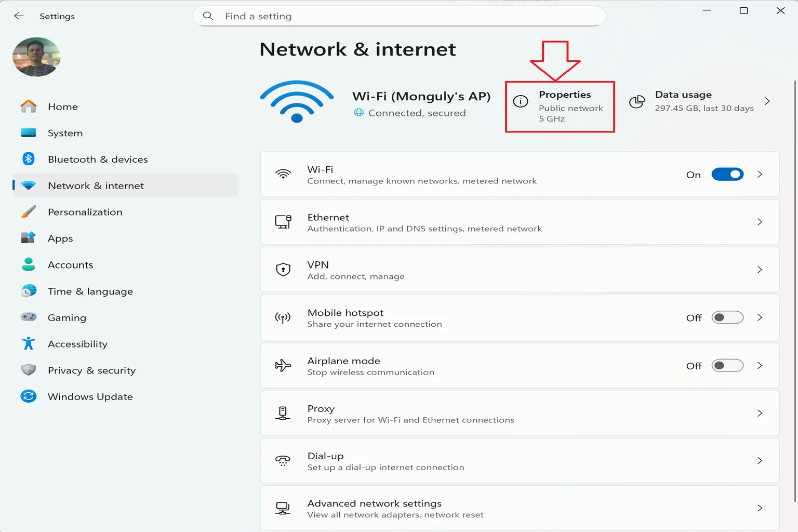This screenshot has width=798, height=532.
Task: Open Data usage 297.45 GB summary
Action: point(700,101)
